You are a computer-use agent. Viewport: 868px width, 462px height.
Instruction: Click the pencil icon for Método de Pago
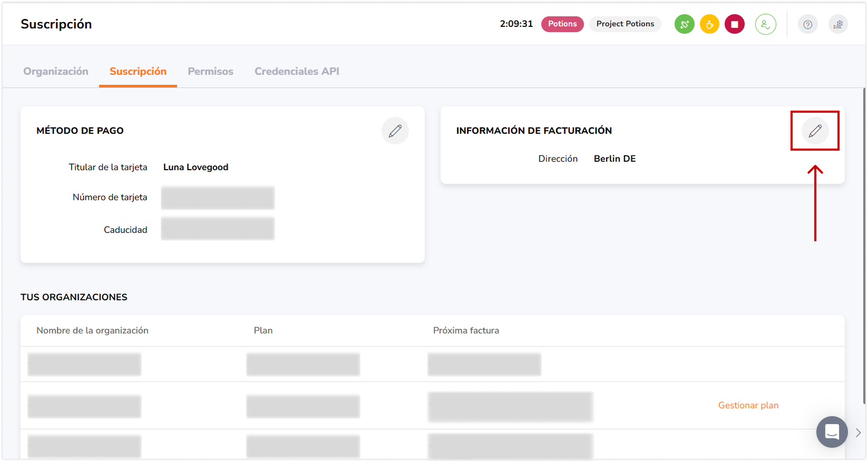point(395,131)
